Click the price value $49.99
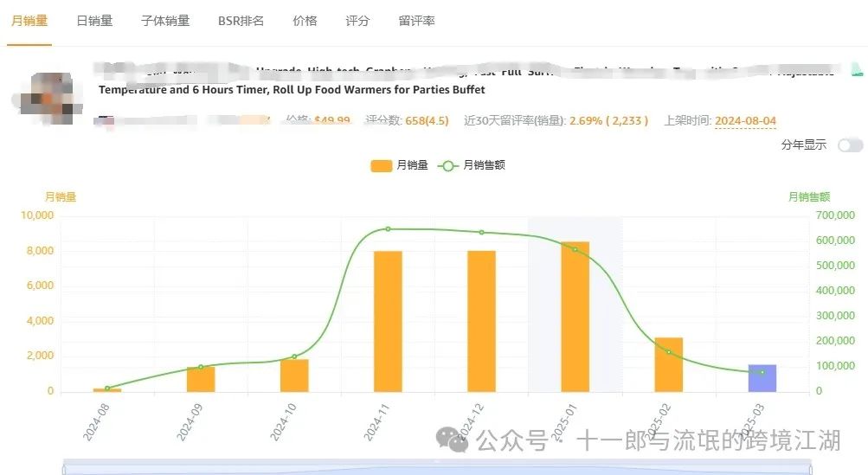The image size is (868, 475). click(332, 120)
